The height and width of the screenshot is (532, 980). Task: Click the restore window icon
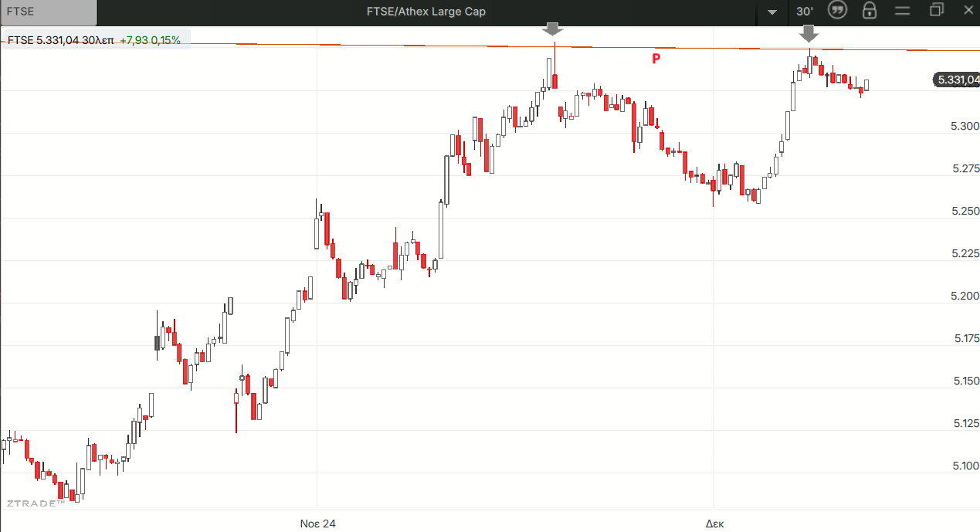click(937, 11)
